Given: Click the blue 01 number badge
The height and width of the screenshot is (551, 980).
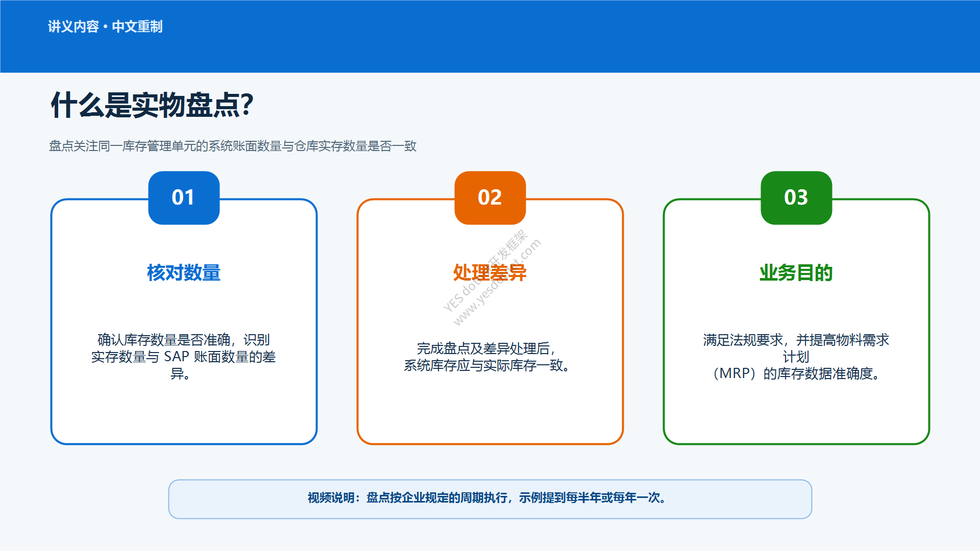Looking at the screenshot, I should pyautogui.click(x=184, y=198).
